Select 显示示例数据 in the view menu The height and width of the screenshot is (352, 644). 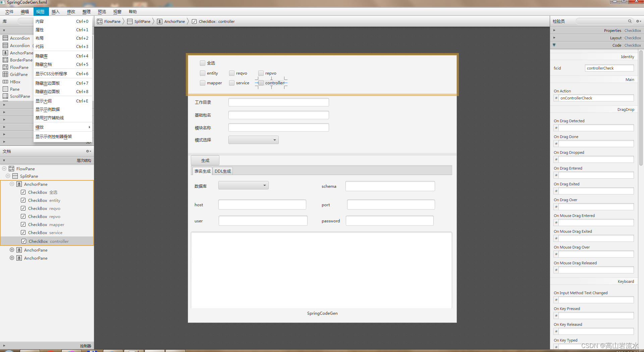pyautogui.click(x=48, y=109)
